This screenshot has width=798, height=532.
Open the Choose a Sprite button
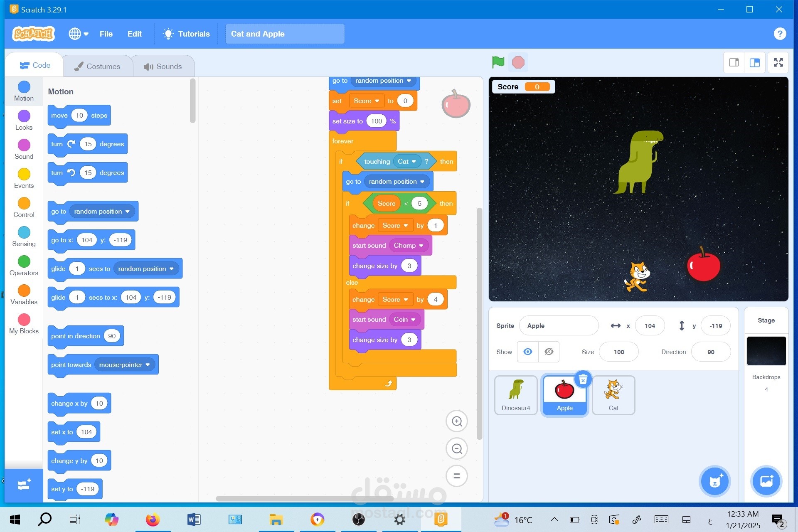[714, 481]
